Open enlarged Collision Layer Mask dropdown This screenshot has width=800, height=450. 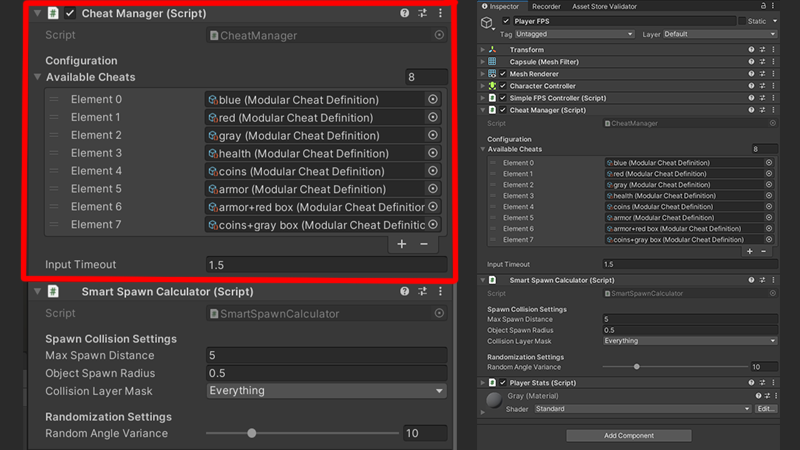tap(327, 391)
